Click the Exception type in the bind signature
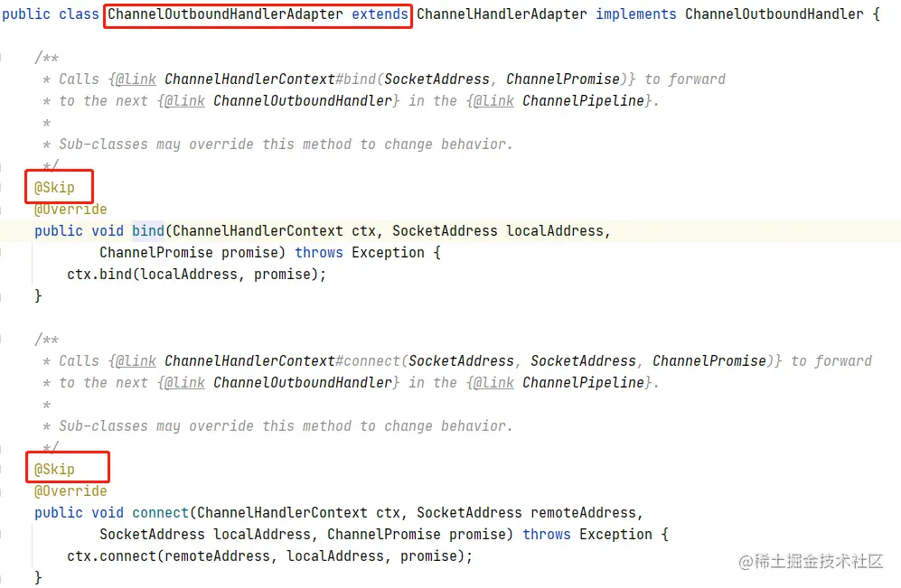Image resolution: width=901 pixels, height=588 pixels. [388, 253]
